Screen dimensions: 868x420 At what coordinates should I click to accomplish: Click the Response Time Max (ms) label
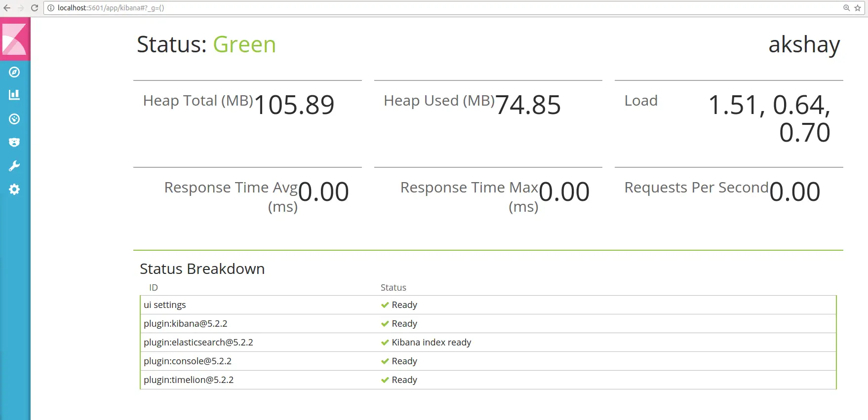pos(470,197)
